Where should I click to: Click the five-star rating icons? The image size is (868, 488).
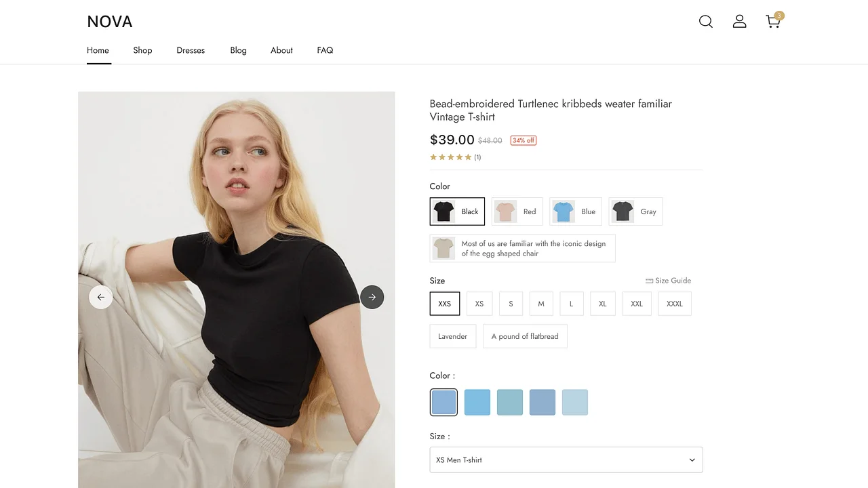click(450, 157)
